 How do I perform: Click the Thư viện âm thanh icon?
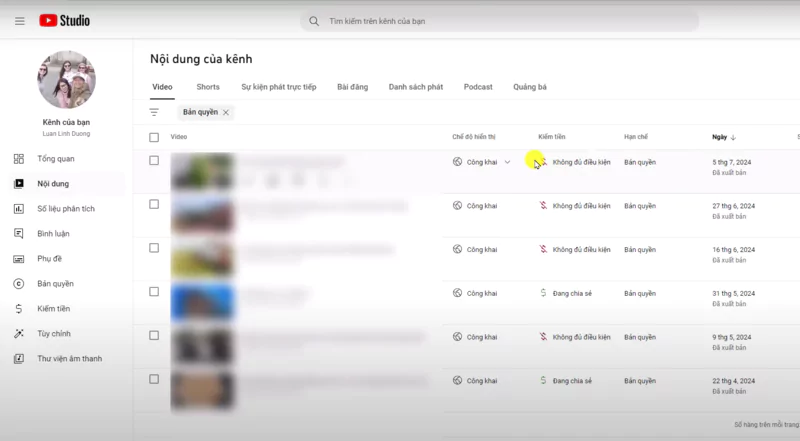pyautogui.click(x=19, y=359)
